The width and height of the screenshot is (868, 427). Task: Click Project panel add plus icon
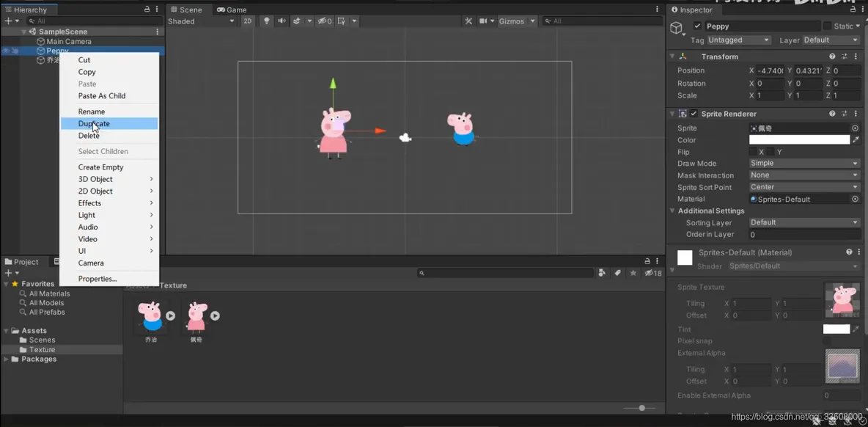point(8,273)
